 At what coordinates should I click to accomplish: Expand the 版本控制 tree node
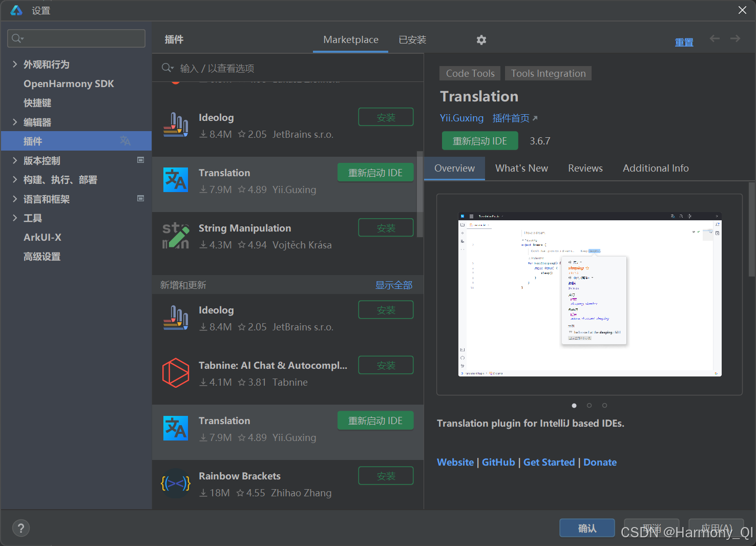[15, 160]
